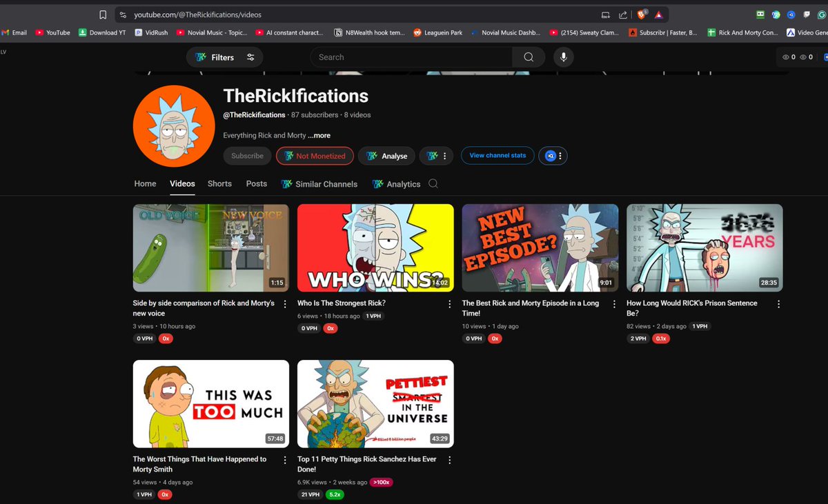Click the blue round vidIQ extension icon in toolbar

pos(791,14)
